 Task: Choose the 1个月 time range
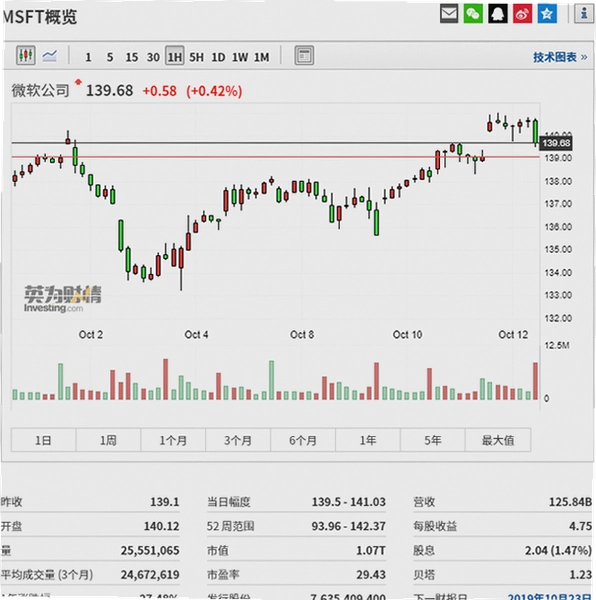click(x=173, y=440)
